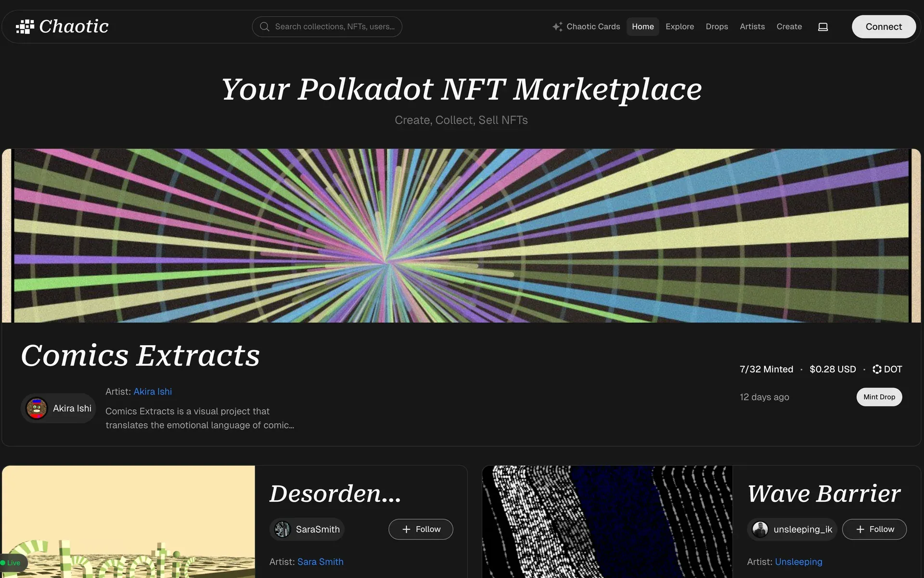Open the laptop icon in navbar
Image resolution: width=924 pixels, height=578 pixels.
823,26
